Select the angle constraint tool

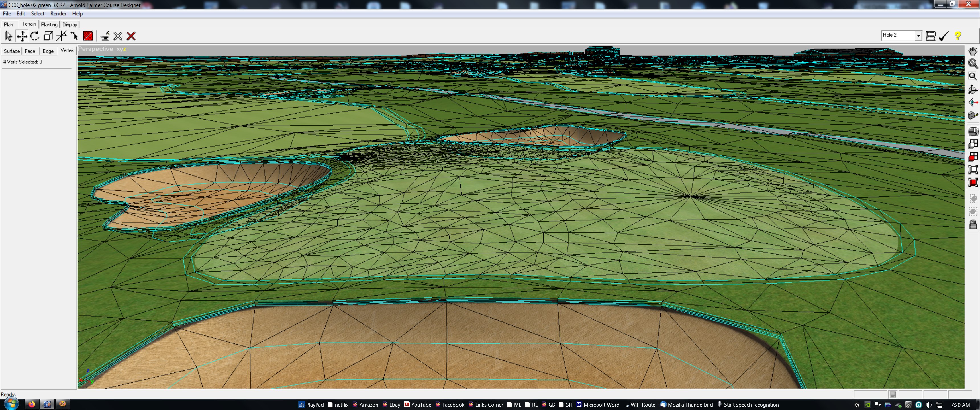[x=61, y=36]
